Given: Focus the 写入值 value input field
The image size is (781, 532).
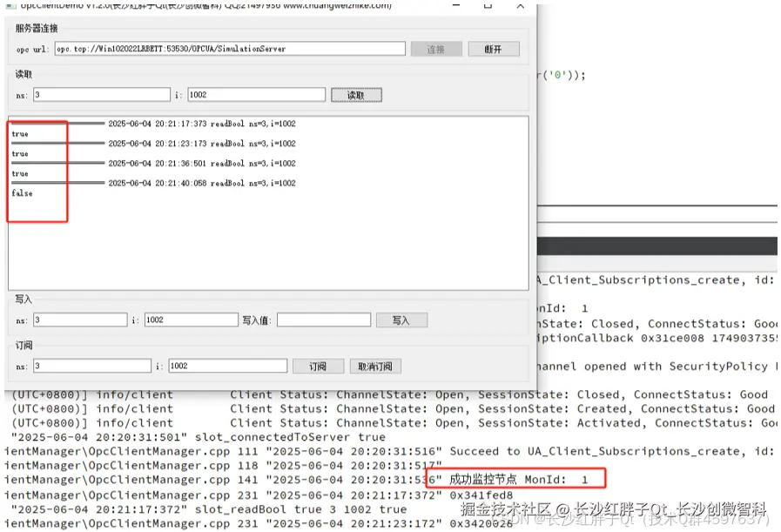Looking at the screenshot, I should click(x=324, y=320).
